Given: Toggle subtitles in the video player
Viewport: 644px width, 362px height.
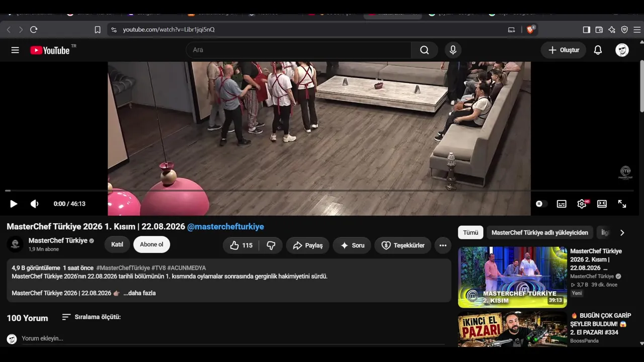Looking at the screenshot, I should 561,204.
